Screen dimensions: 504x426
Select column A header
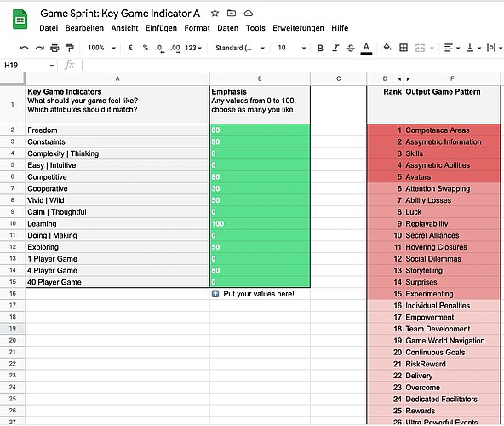point(117,78)
